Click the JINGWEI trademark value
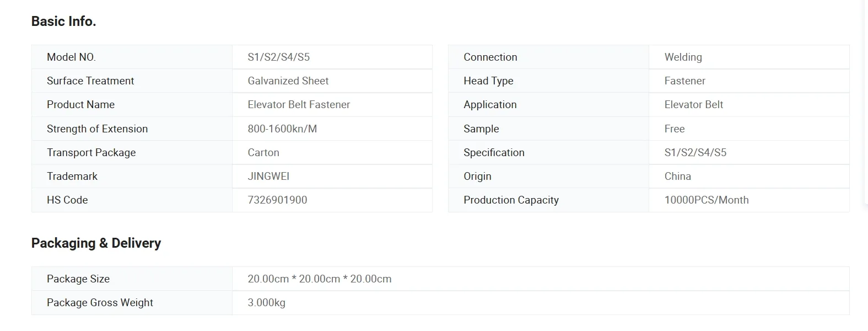Image resolution: width=868 pixels, height=331 pixels. pos(268,177)
